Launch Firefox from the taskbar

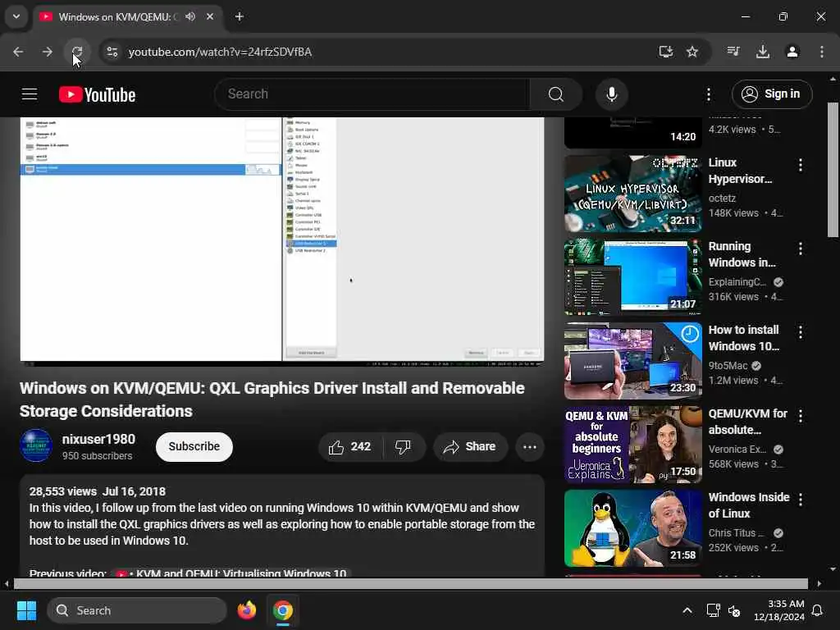246,610
